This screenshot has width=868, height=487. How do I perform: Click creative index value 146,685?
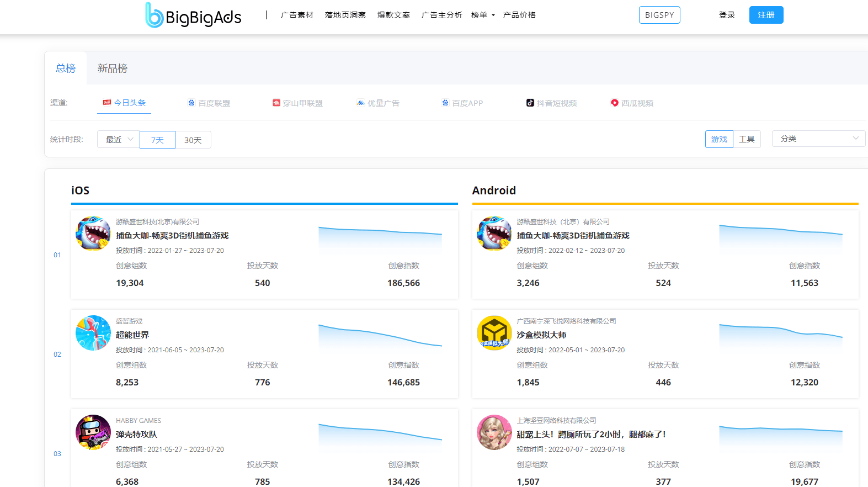pos(403,383)
